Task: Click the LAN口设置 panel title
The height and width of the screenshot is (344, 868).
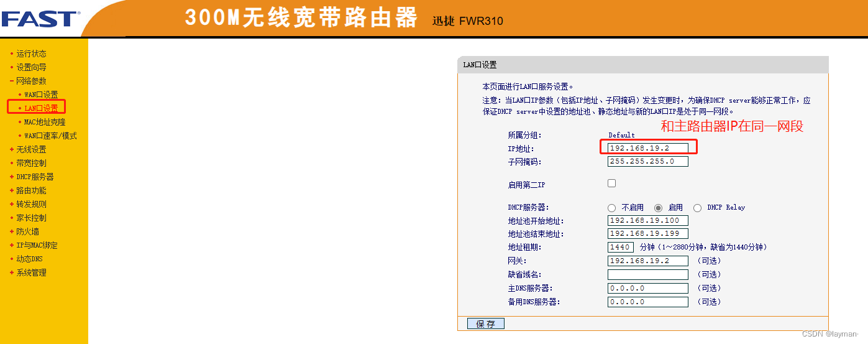Action: tap(480, 65)
